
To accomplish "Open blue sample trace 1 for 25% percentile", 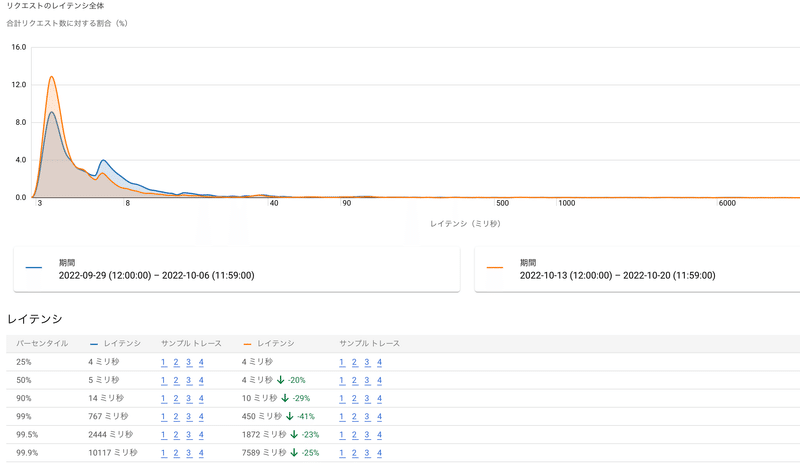I will 164,362.
